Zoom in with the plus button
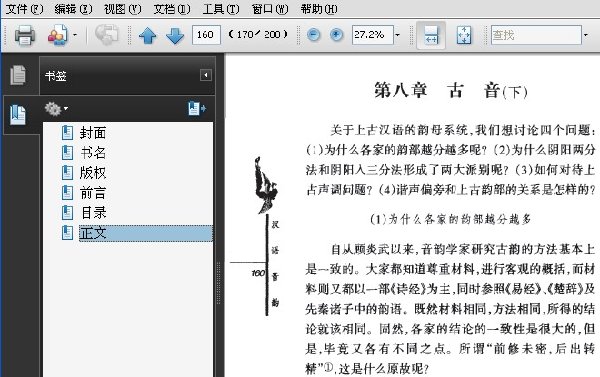The image size is (600, 377). click(x=336, y=35)
